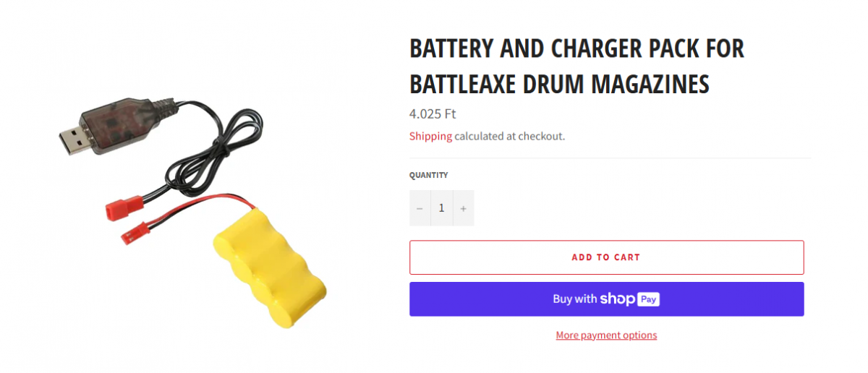Click the Buy with Shop Pay button

click(606, 299)
